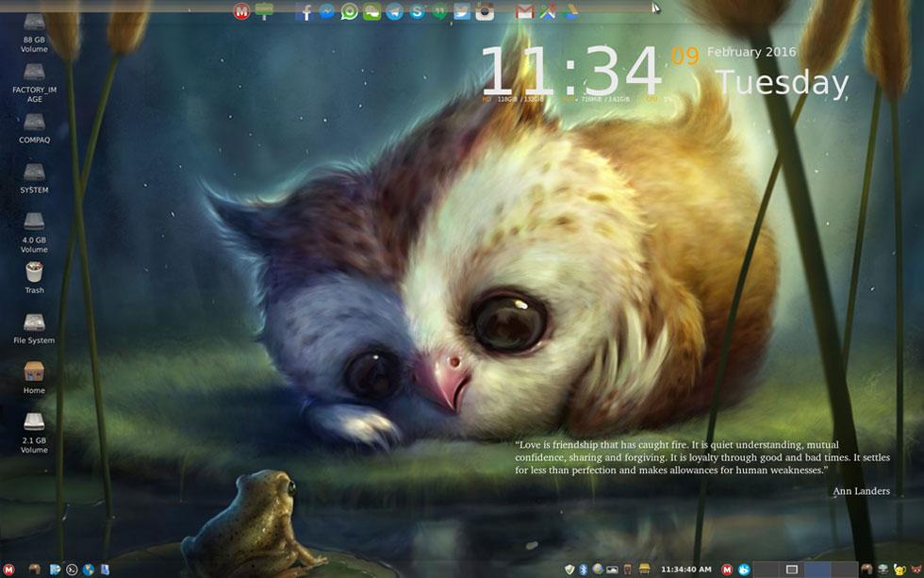Click the 11:34 desktop clock widget
This screenshot has width=924, height=578.
571,71
